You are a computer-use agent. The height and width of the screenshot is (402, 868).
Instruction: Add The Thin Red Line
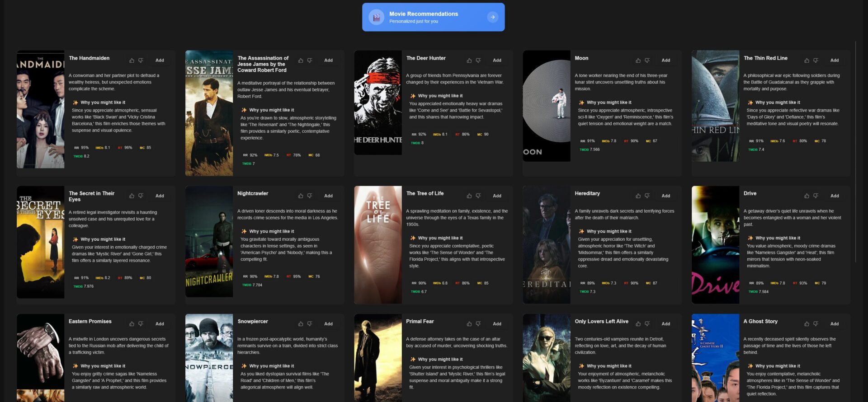pos(834,61)
